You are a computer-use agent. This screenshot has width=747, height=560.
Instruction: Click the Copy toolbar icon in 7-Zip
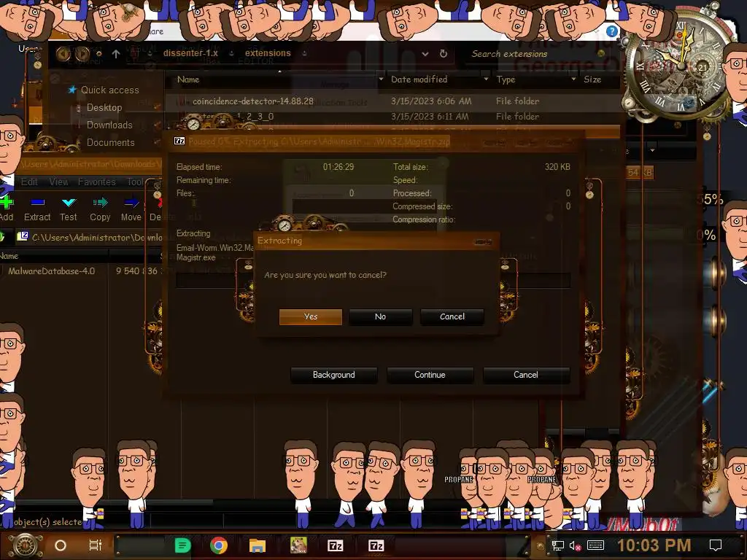click(100, 209)
